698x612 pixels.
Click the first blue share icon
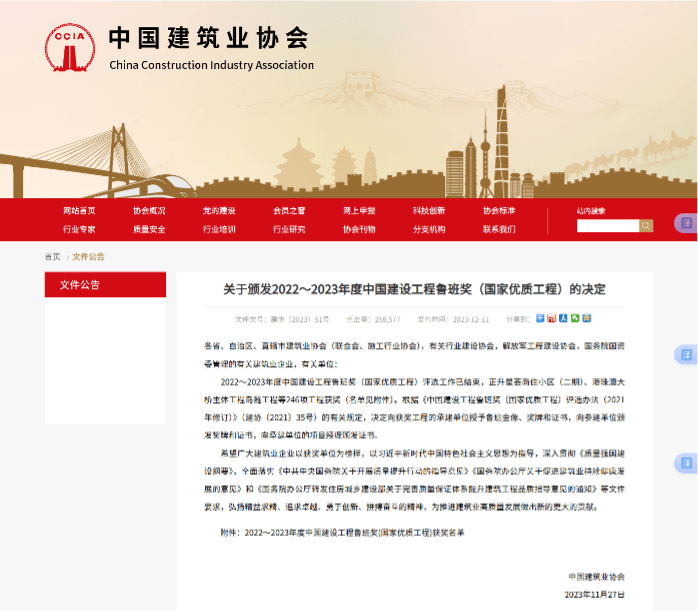(x=540, y=319)
